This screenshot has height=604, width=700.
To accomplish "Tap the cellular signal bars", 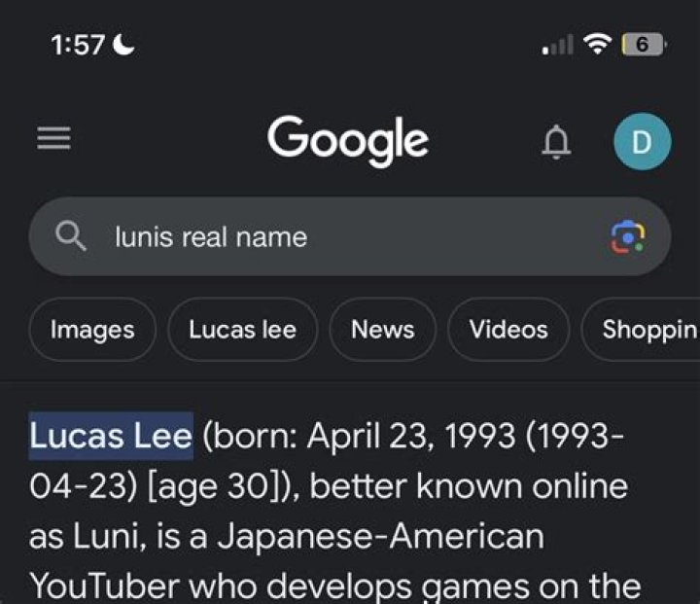I will click(x=557, y=45).
